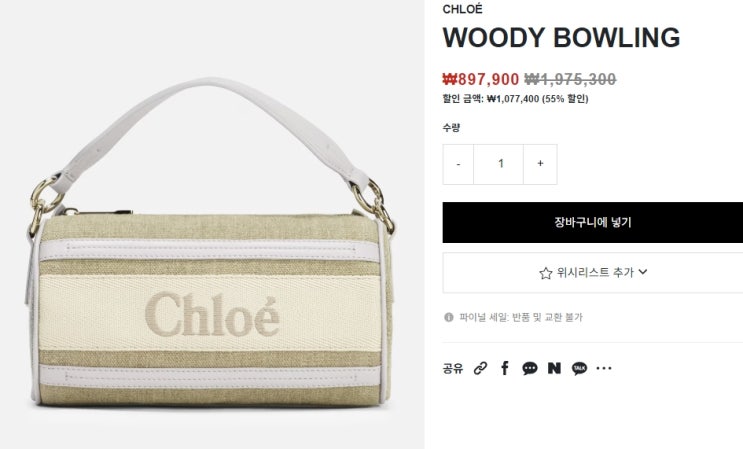743x449 pixels.
Task: Click the 55% 할인 discount text
Action: pos(565,99)
